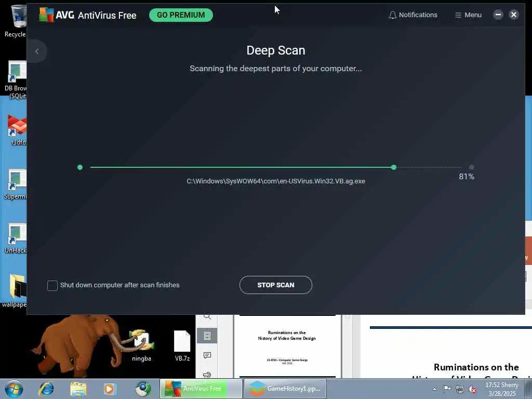The image size is (532, 399).
Task: Click the muted volume tray icon
Action: click(472, 389)
